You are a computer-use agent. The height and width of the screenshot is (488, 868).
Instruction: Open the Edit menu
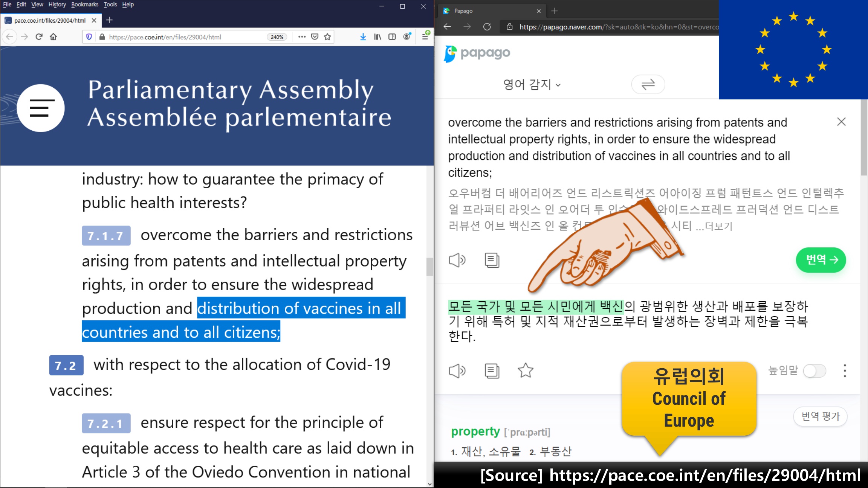coord(21,5)
